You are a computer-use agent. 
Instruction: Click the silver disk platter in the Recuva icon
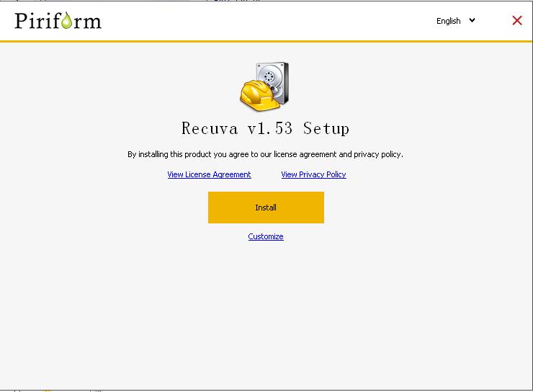click(272, 76)
